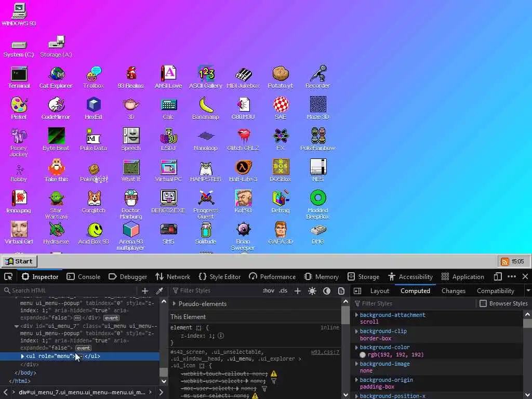Open the Storage (A:) drive icon
The height and width of the screenshot is (399, 532).
(56, 47)
